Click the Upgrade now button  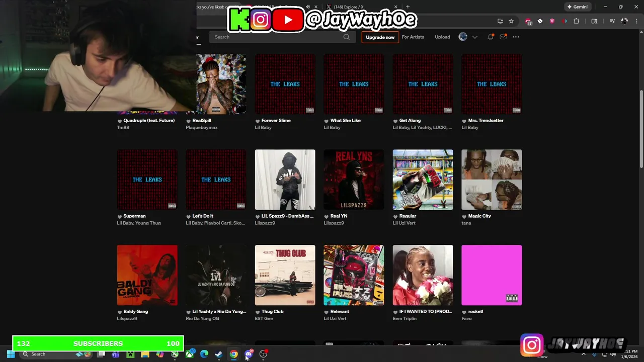coord(380,37)
